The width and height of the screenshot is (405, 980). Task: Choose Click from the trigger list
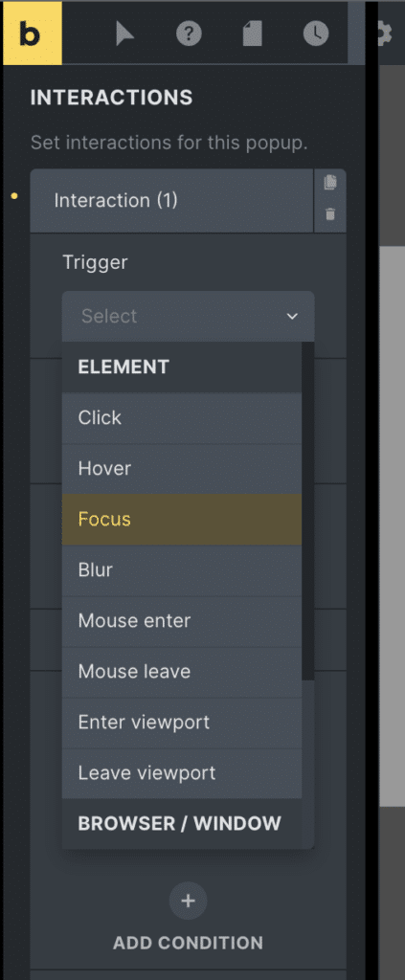pos(182,417)
